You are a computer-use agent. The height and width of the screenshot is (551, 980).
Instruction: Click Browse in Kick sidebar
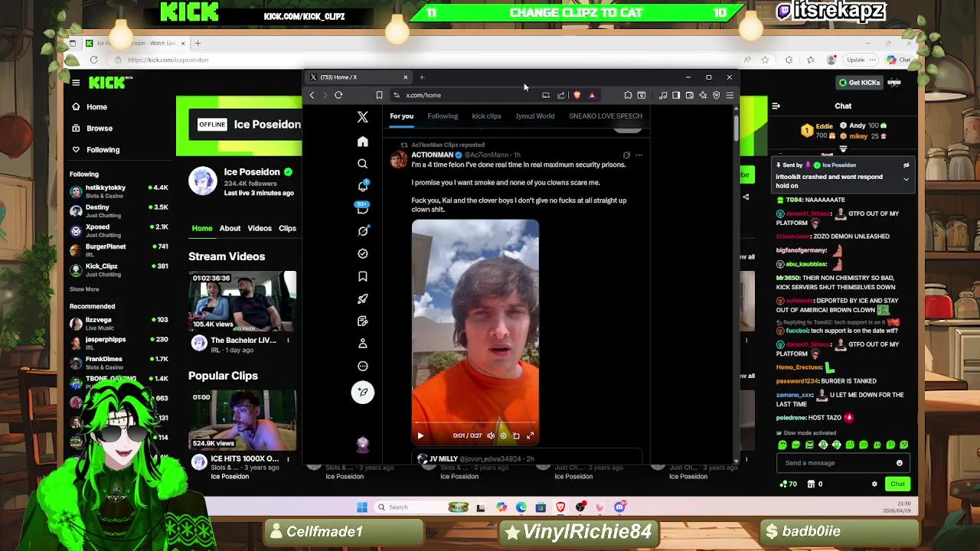point(99,129)
